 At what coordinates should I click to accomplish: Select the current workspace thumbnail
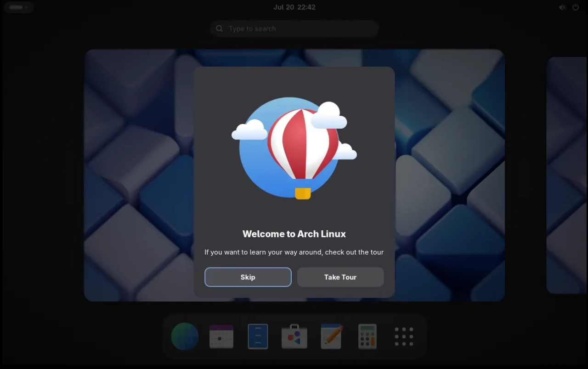pos(294,175)
